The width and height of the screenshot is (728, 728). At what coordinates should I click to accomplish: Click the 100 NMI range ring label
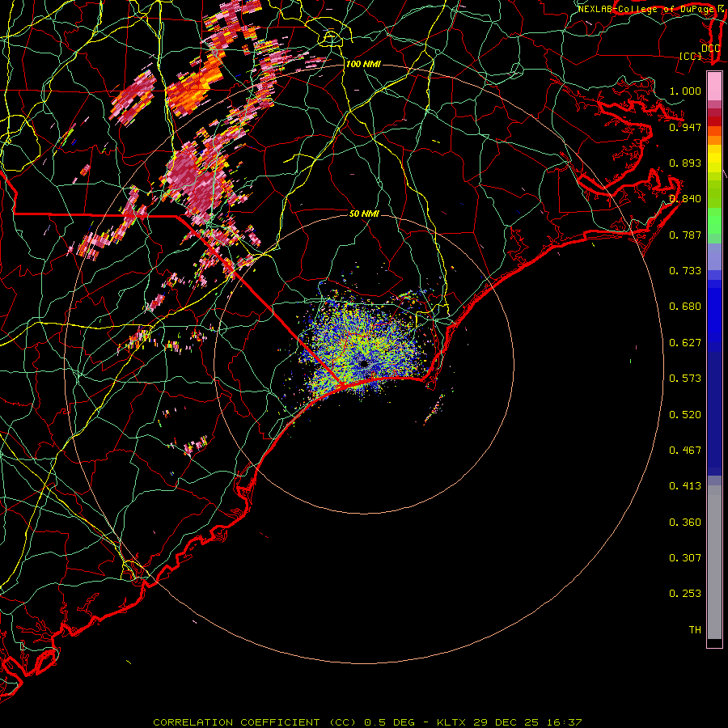pyautogui.click(x=363, y=64)
